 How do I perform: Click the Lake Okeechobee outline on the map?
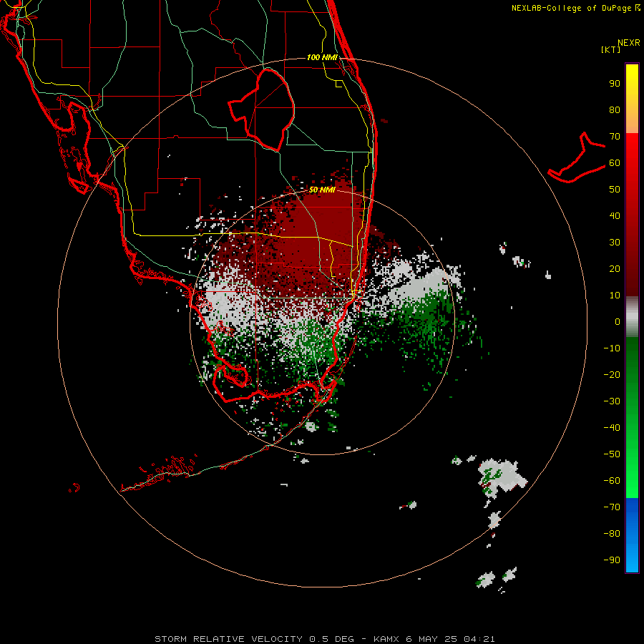[x=262, y=109]
